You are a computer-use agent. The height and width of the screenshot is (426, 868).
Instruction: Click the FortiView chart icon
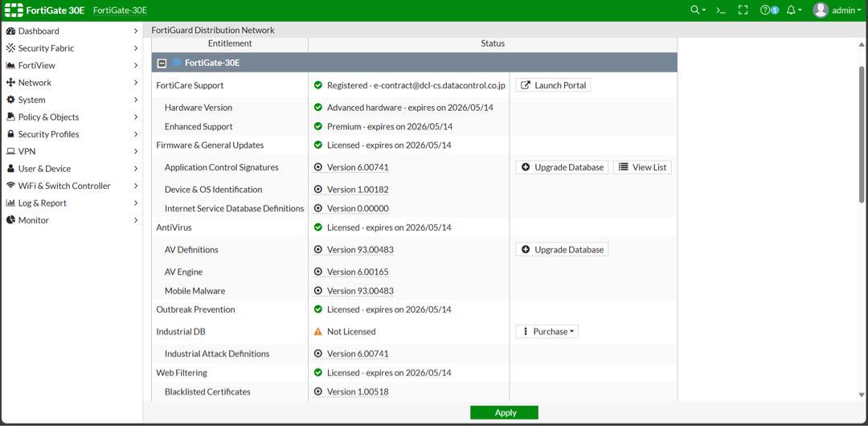(x=10, y=65)
